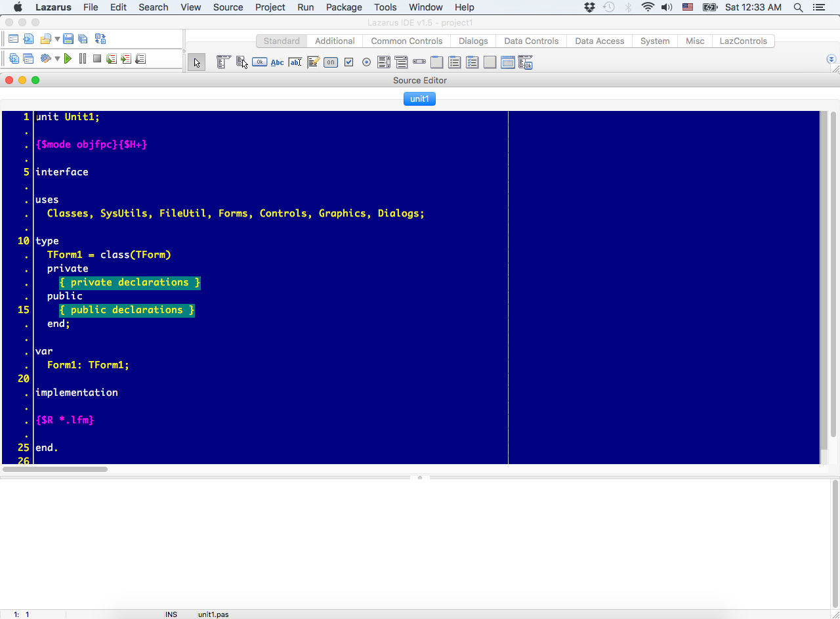
Task: Pick the TLabel 'Abc' component
Action: (277, 62)
